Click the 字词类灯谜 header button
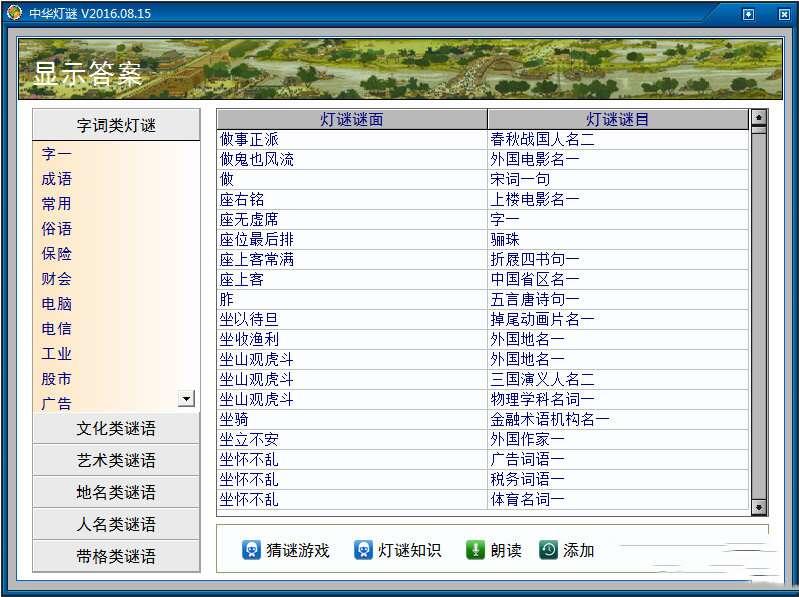 click(116, 125)
